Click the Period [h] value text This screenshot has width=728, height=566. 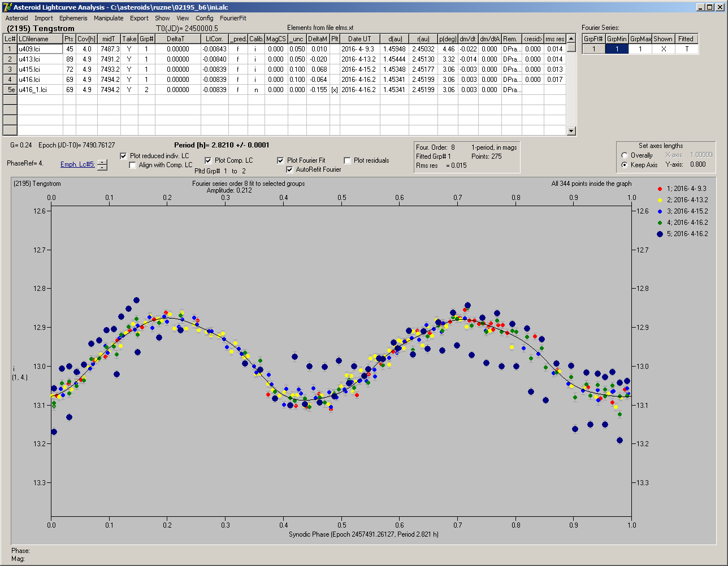tap(222, 145)
